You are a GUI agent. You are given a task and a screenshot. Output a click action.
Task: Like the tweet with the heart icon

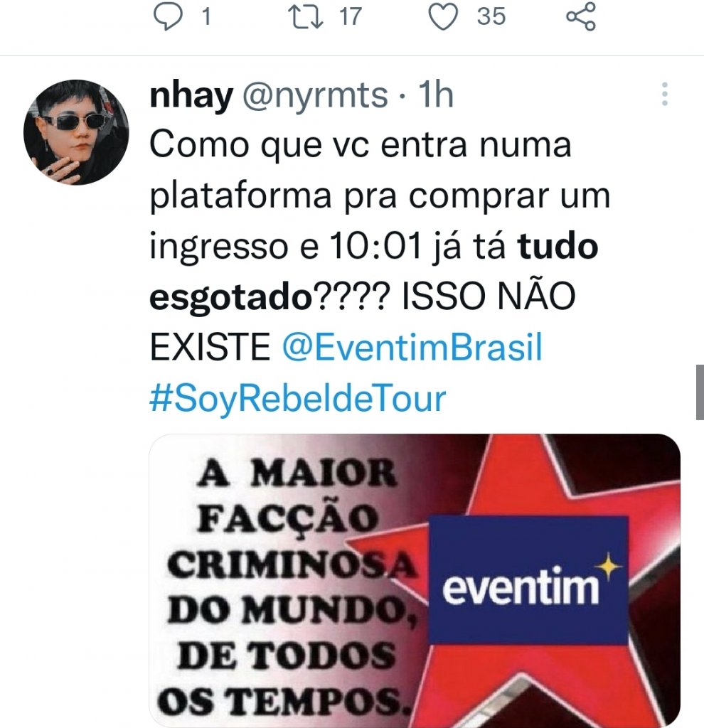(x=442, y=17)
